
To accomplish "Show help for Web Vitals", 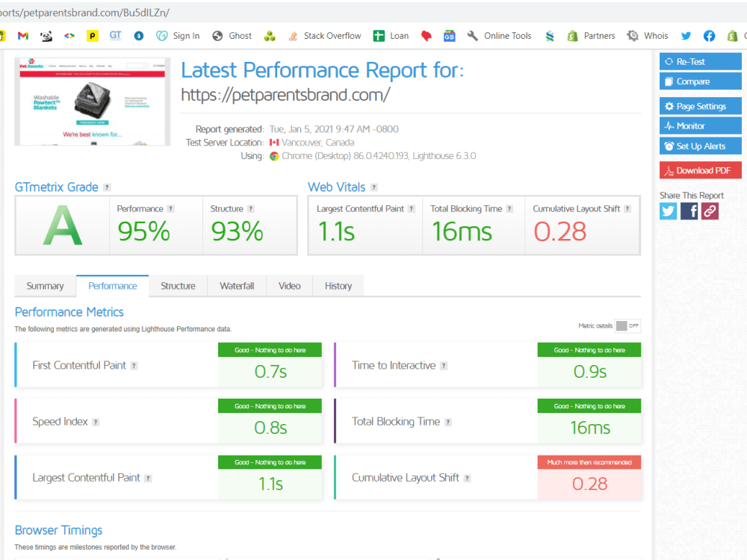I will click(x=374, y=187).
